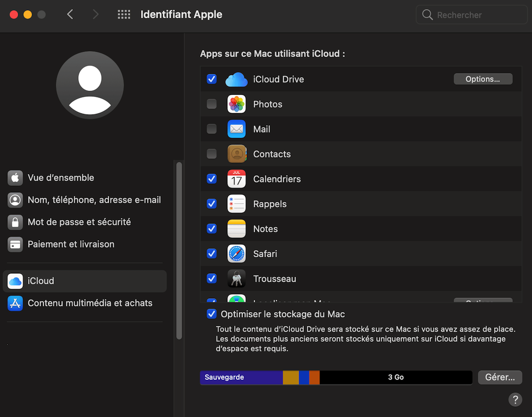Disable the Rappels checkbox

[x=212, y=203]
